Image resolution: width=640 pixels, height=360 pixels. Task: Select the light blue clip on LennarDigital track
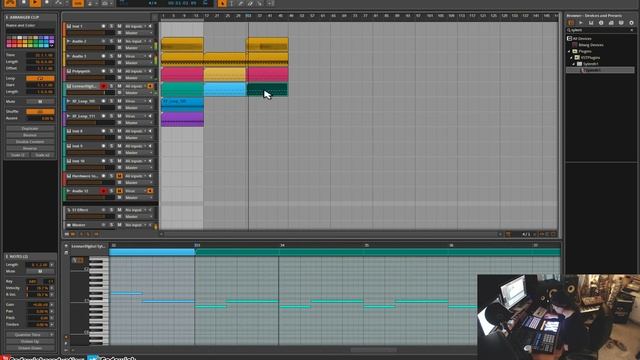pos(225,89)
